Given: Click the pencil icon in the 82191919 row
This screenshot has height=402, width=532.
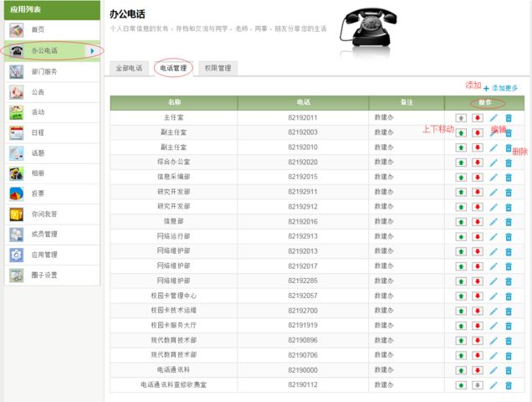Looking at the screenshot, I should point(494,326).
